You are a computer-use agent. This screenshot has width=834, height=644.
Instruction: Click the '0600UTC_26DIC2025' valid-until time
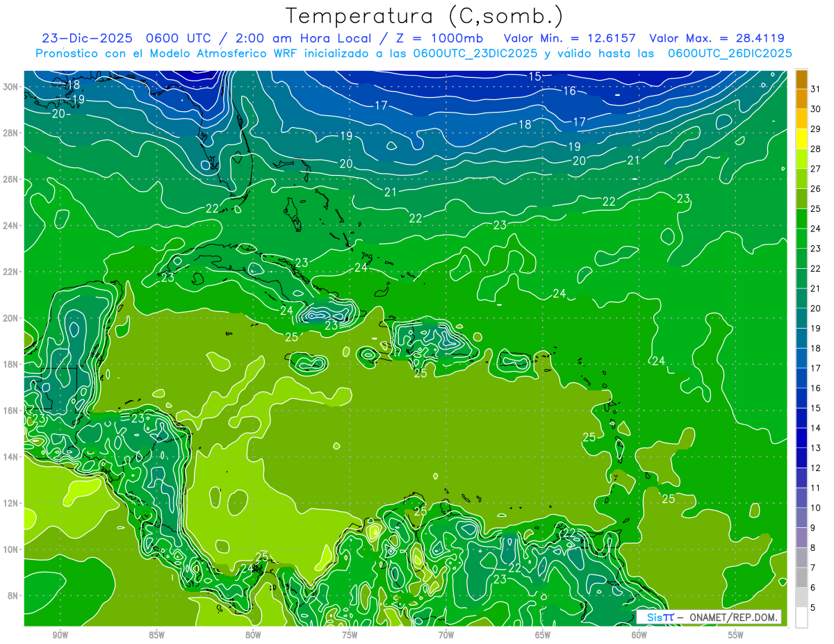tap(730, 53)
